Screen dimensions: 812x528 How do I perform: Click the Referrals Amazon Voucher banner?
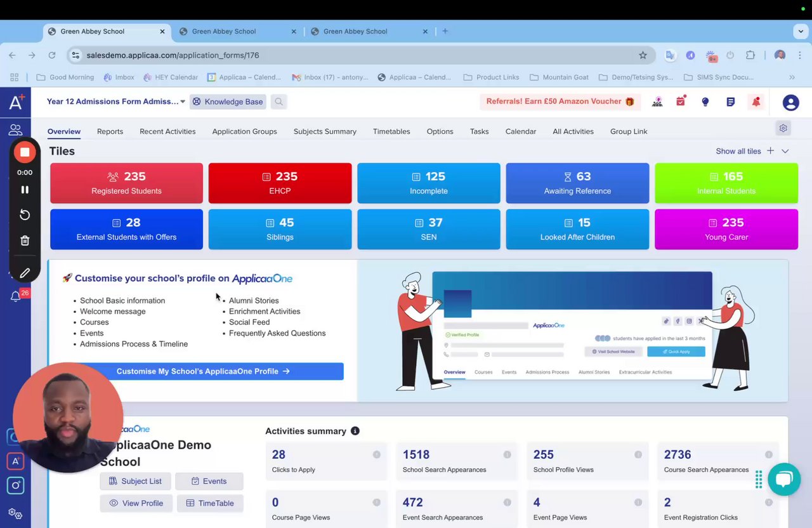pyautogui.click(x=560, y=102)
